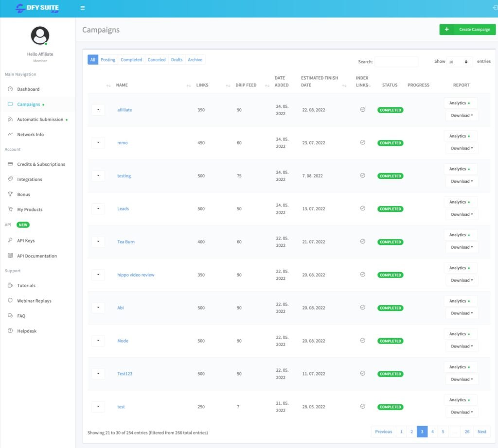Open Automatic Submission in sidebar
Screen dimensions: 498x448
(x=40, y=120)
